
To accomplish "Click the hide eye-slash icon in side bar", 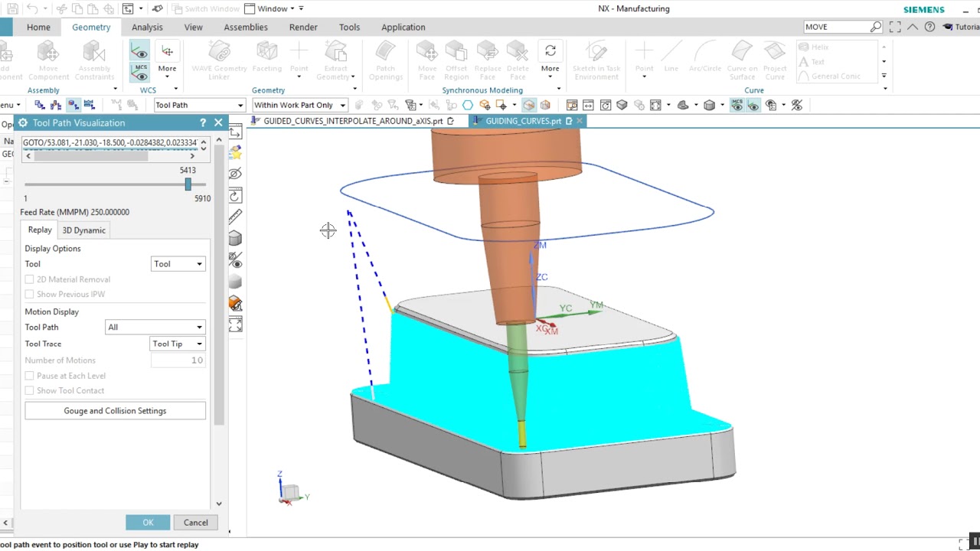I will (235, 174).
